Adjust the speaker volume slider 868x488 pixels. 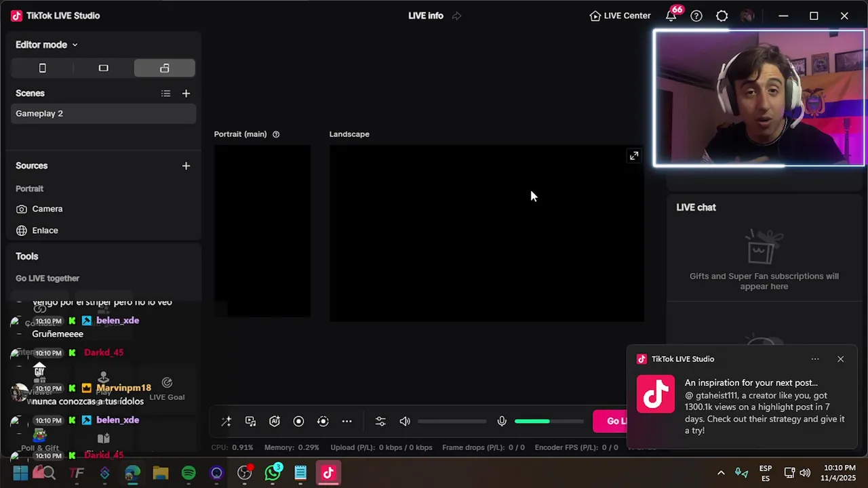coord(452,422)
